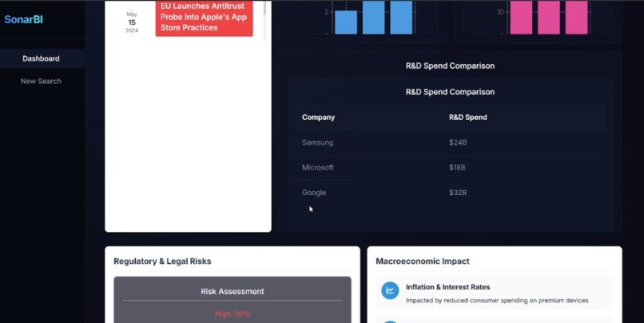Click the reduced consumer spending description text

497,301
